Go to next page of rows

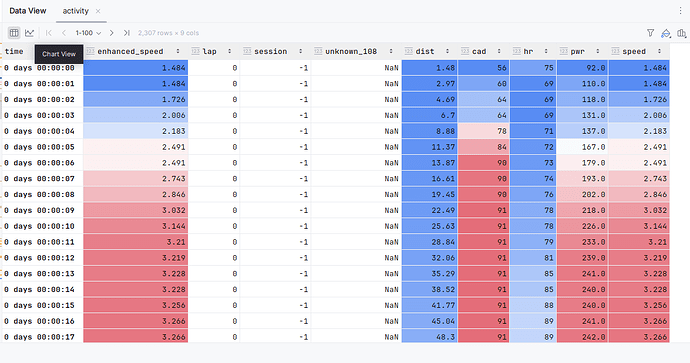112,33
